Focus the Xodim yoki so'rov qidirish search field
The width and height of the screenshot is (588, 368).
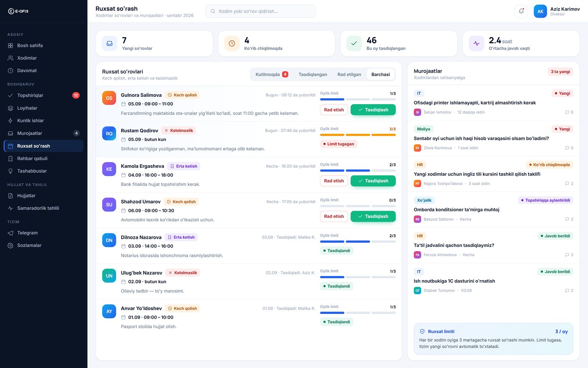tap(261, 11)
